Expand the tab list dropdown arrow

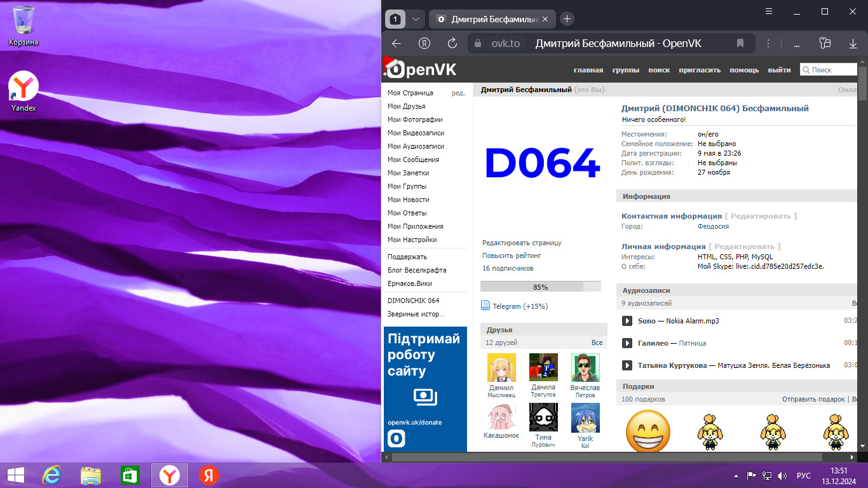416,19
